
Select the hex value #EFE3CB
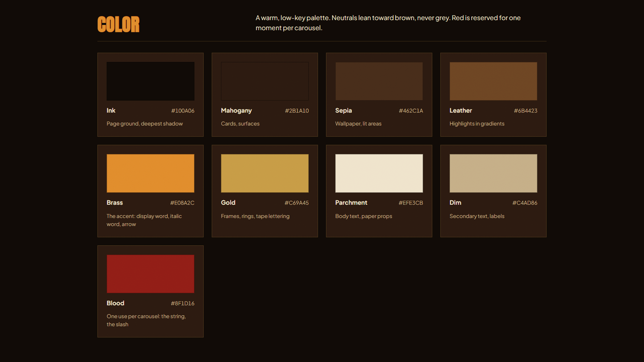pos(411,203)
